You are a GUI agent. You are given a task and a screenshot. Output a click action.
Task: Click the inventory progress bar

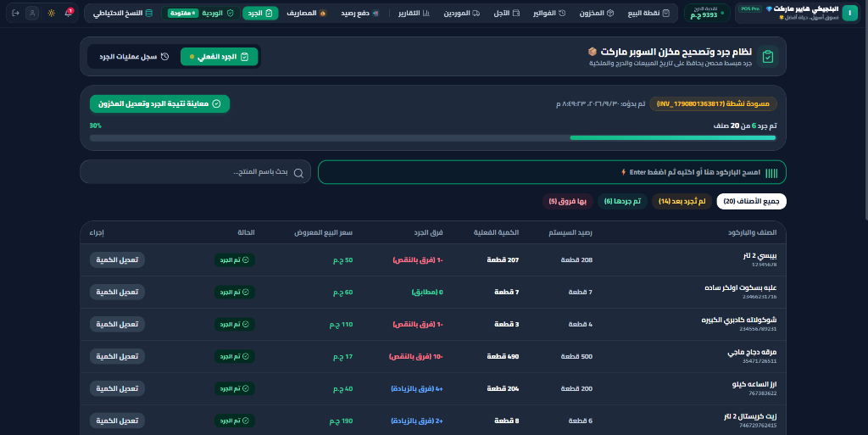point(432,138)
